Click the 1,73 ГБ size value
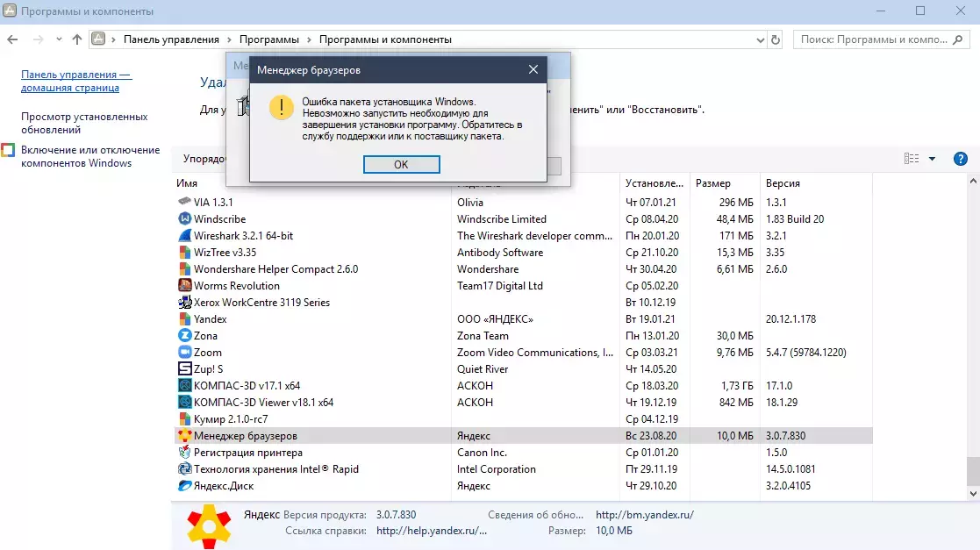Image resolution: width=980 pixels, height=550 pixels. (737, 386)
